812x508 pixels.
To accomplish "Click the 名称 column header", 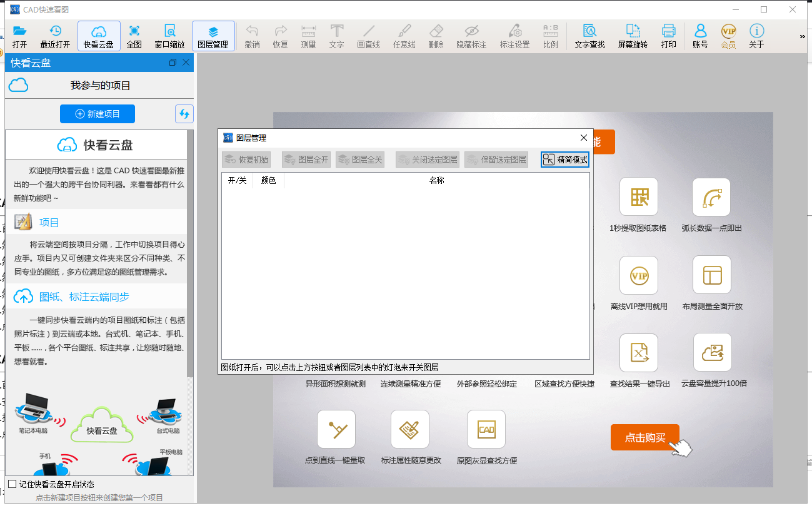I will click(436, 181).
